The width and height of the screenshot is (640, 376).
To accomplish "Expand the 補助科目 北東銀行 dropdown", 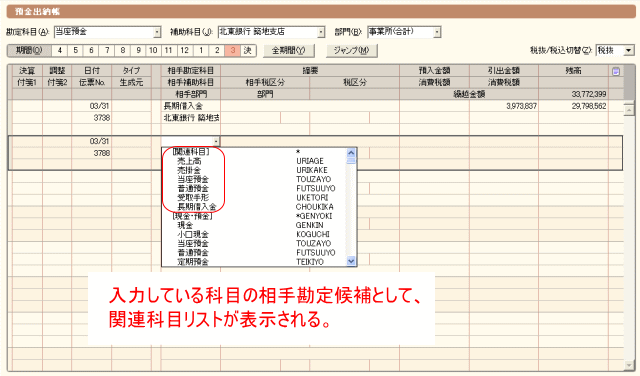I will coord(321,32).
